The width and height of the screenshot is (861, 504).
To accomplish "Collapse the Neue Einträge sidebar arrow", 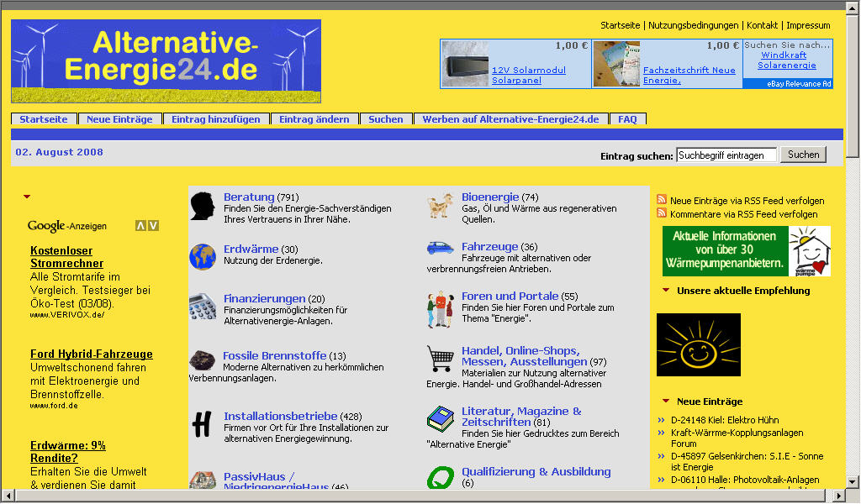I will tap(666, 402).
